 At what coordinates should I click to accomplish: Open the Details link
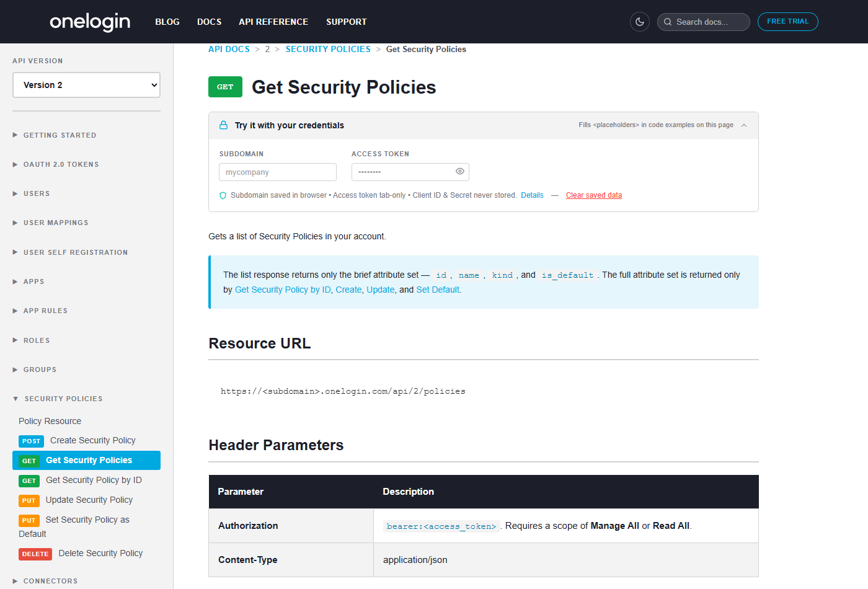(532, 195)
